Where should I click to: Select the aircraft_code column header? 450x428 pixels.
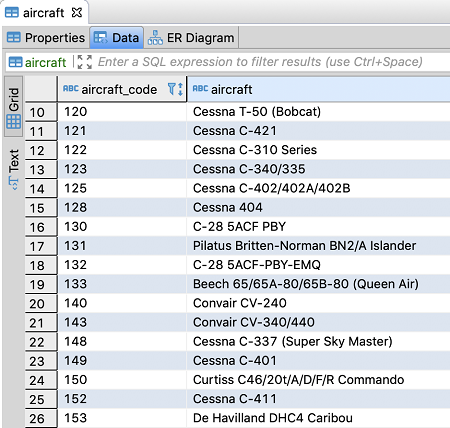tap(122, 89)
